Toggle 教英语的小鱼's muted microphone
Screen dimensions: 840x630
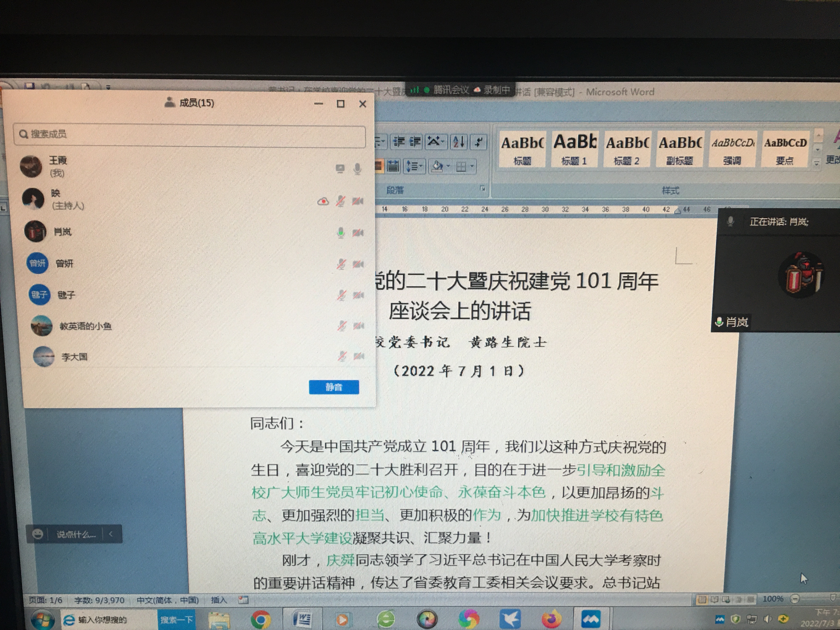pos(342,326)
